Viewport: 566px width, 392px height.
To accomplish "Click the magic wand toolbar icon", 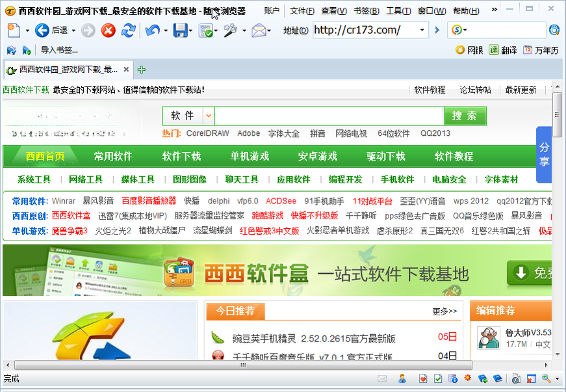I will tap(230, 31).
